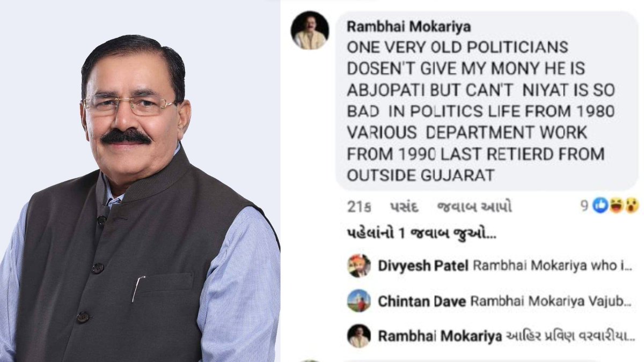Open Rambhai Mokariya's reply avatar
The width and height of the screenshot is (644, 362).
pyautogui.click(x=359, y=336)
